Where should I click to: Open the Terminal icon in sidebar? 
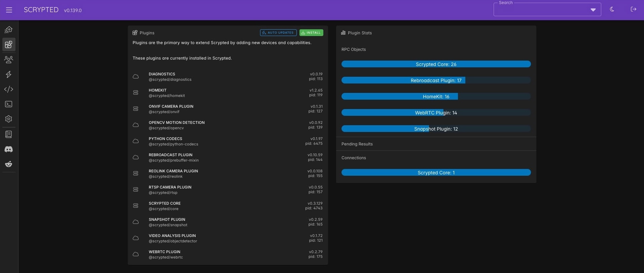(x=9, y=104)
